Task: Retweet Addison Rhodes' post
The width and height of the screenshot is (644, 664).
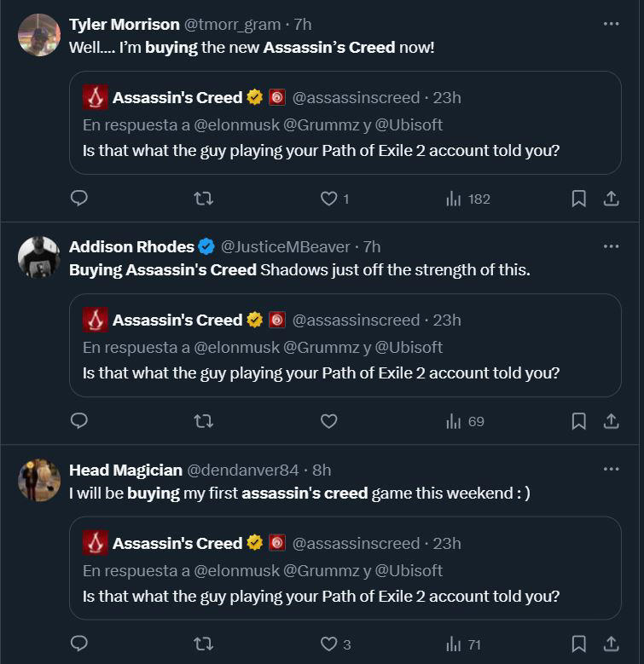Action: coord(204,421)
